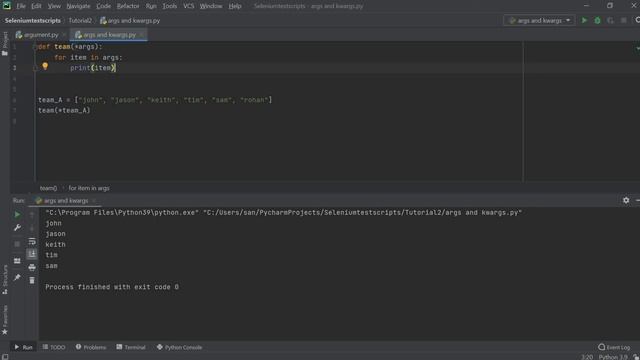Click the Up stack trace arrow icon
Viewport: 640px width, 360px height.
coord(32,215)
